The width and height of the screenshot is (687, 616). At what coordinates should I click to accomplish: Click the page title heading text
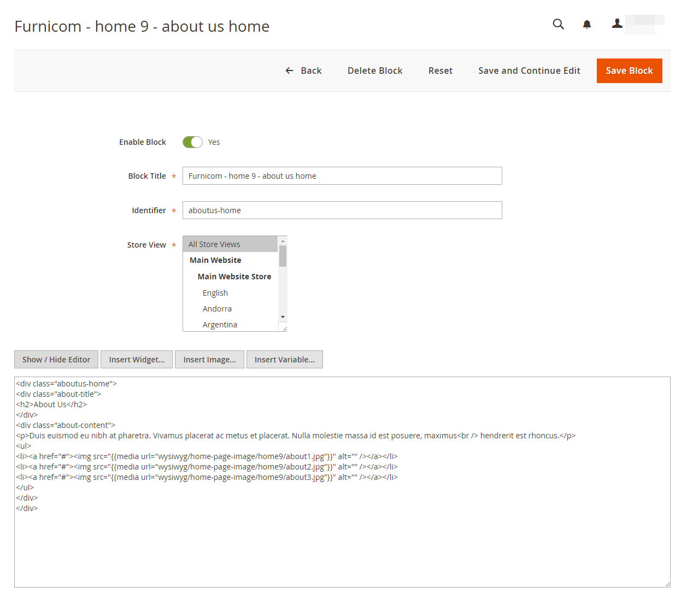[x=142, y=26]
